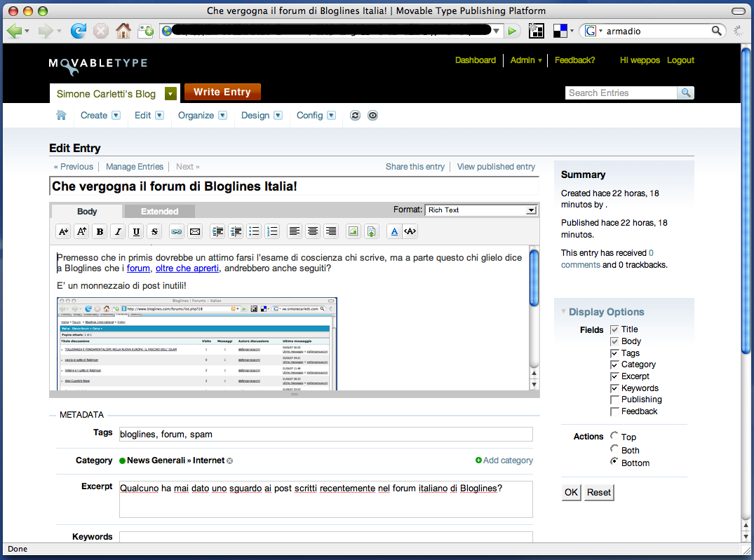Remove the News Generali Internet category
The image size is (754, 560).
tap(230, 461)
